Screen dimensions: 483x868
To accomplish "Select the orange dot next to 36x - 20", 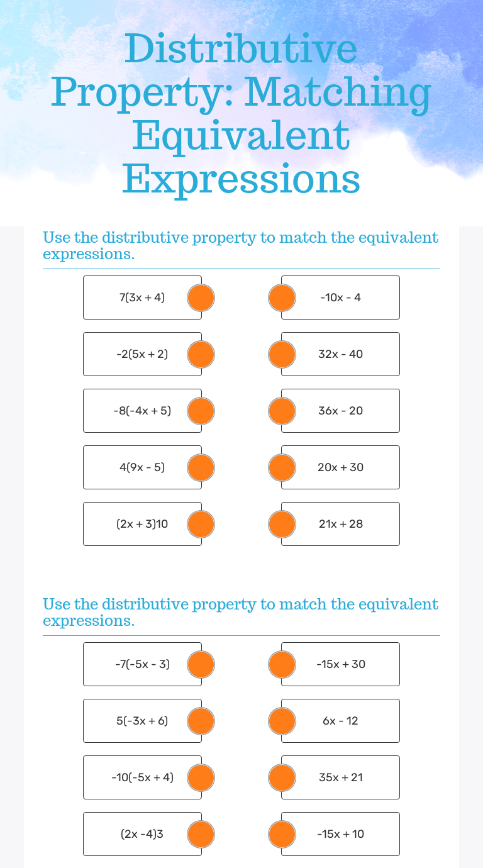I will point(282,411).
